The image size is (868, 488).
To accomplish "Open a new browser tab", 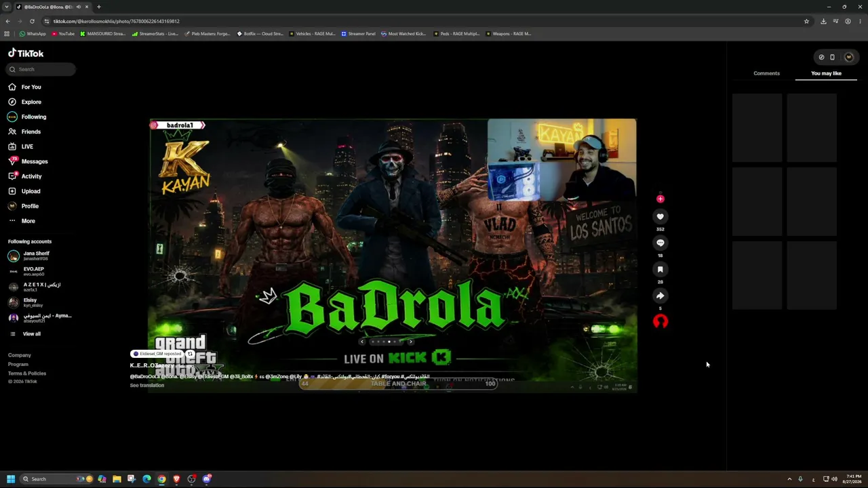I will tap(99, 7).
